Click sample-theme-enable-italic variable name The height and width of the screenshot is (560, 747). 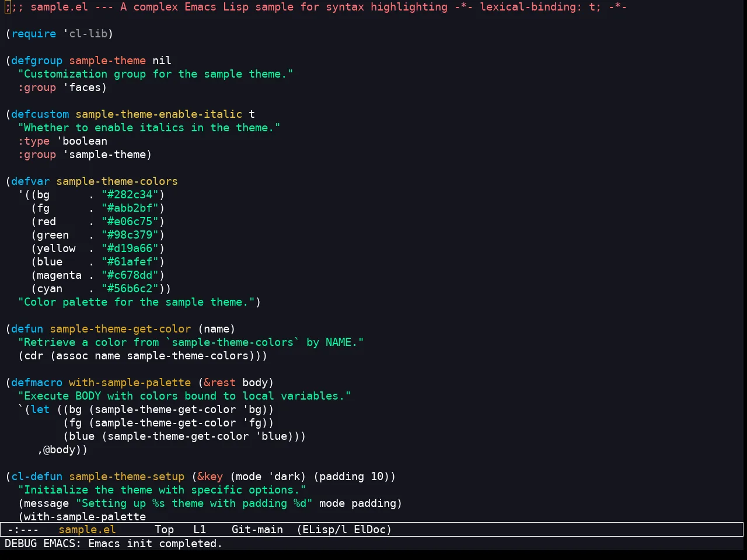159,114
